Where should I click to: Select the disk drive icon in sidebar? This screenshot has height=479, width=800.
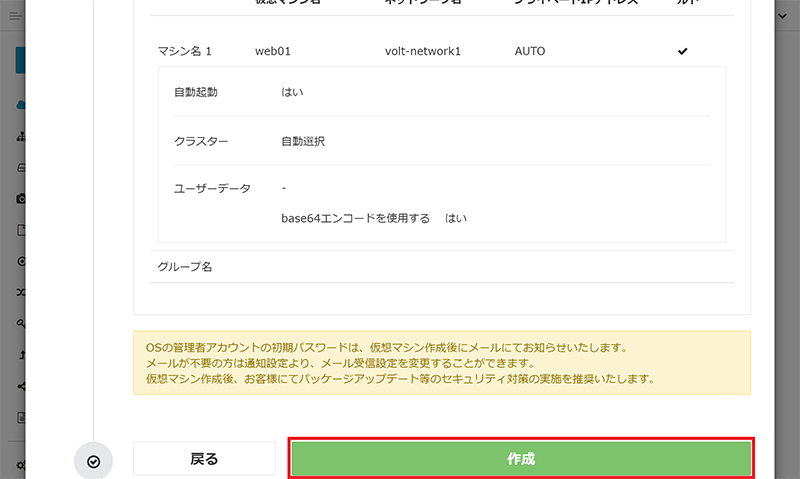pos(21,167)
